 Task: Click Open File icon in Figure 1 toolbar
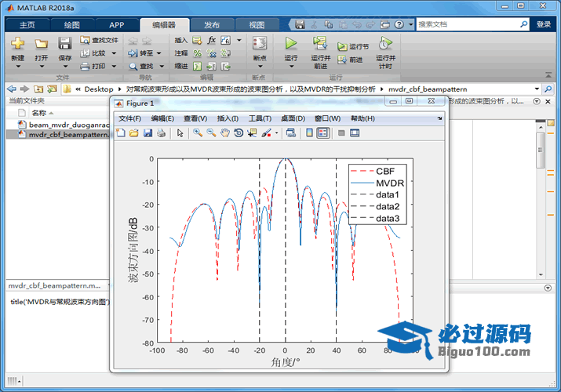point(134,133)
